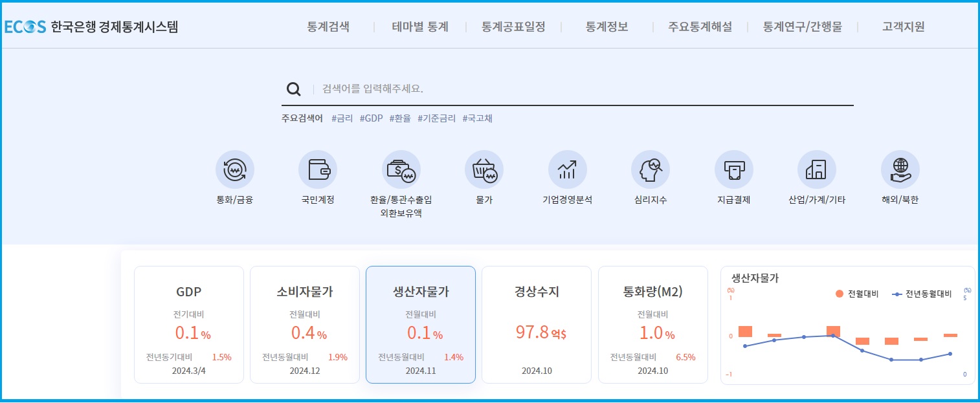The image size is (980, 403).
Task: Select the 국민계정 category icon
Action: (x=317, y=169)
